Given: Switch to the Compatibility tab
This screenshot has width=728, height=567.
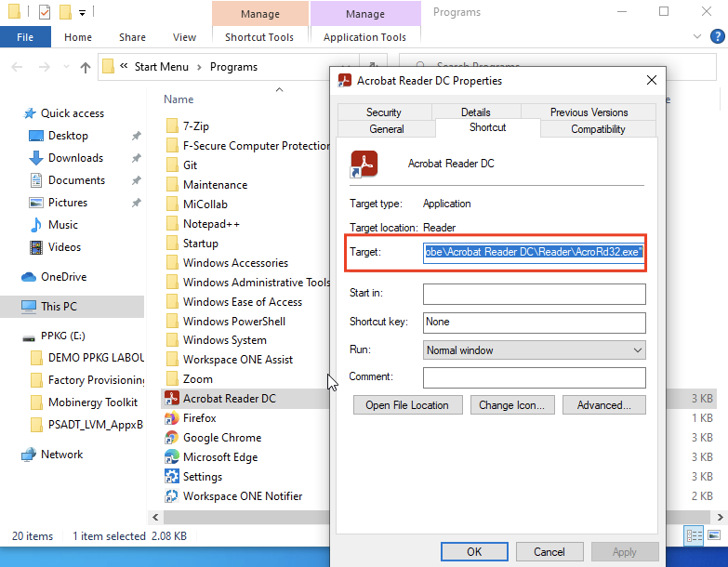Looking at the screenshot, I should click(598, 129).
